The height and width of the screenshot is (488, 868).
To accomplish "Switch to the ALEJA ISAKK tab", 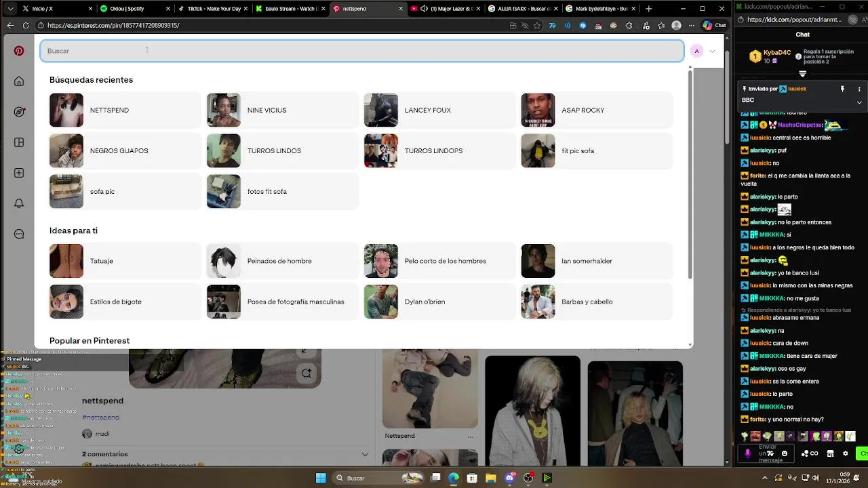I will [524, 9].
